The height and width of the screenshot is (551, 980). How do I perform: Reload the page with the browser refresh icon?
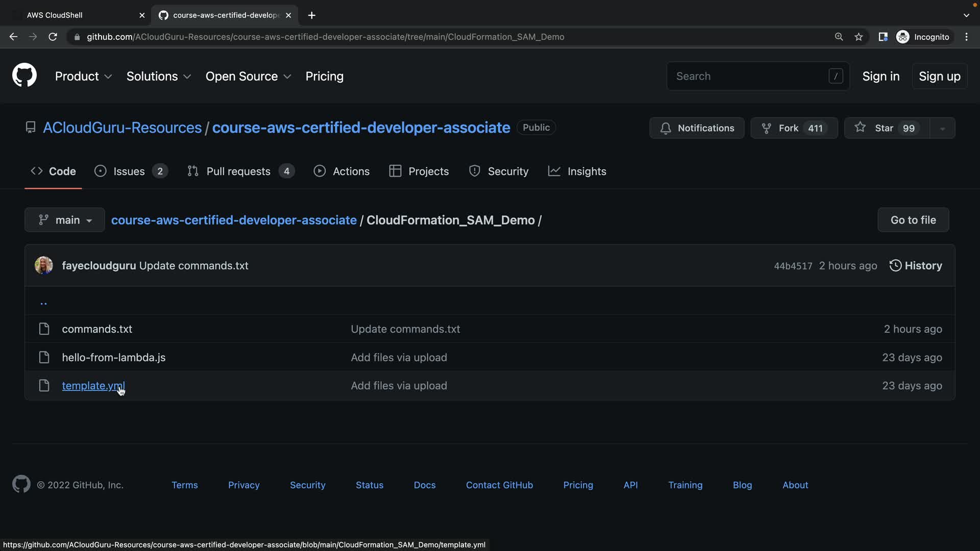[x=53, y=37]
